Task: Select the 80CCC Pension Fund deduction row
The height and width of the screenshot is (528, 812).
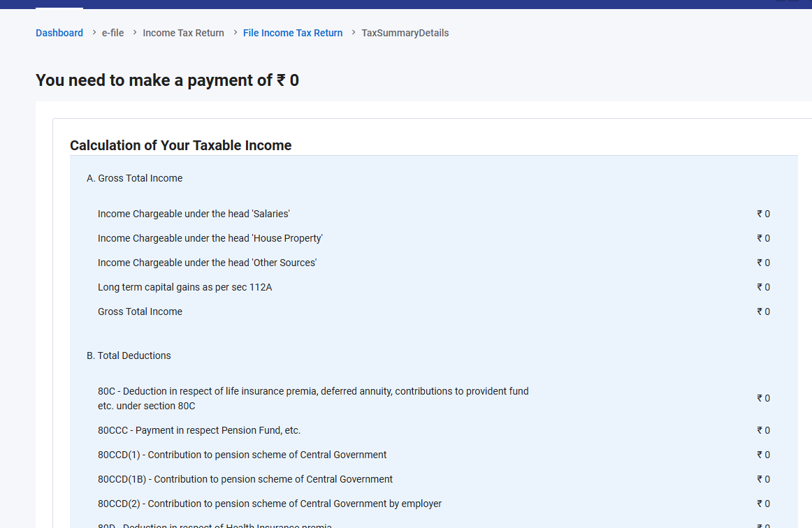Action: [199, 430]
